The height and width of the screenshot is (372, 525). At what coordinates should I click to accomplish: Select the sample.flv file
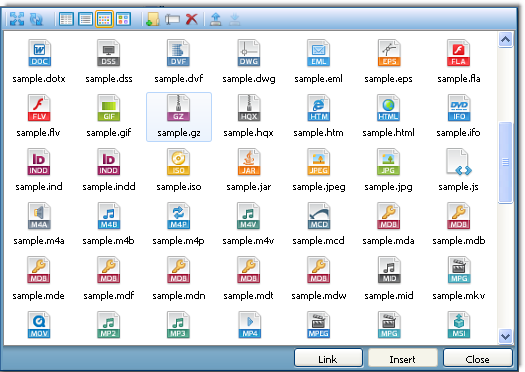tap(39, 116)
